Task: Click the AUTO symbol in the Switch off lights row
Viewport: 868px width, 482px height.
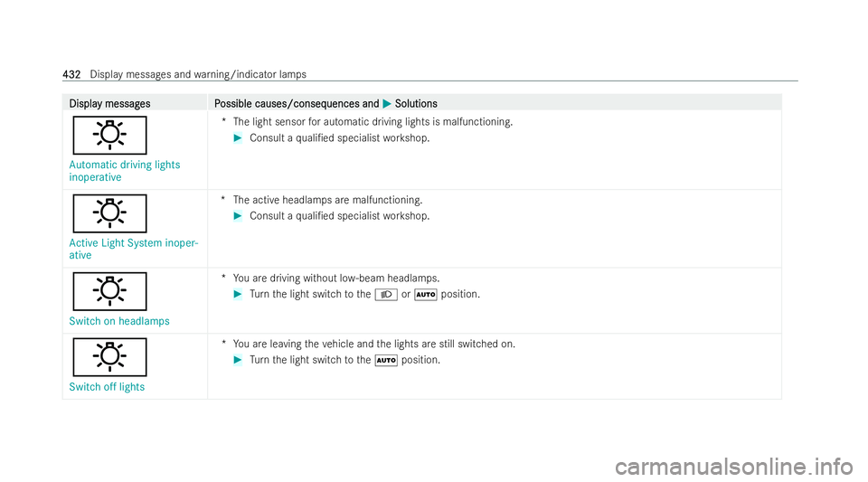Action: pyautogui.click(x=386, y=360)
